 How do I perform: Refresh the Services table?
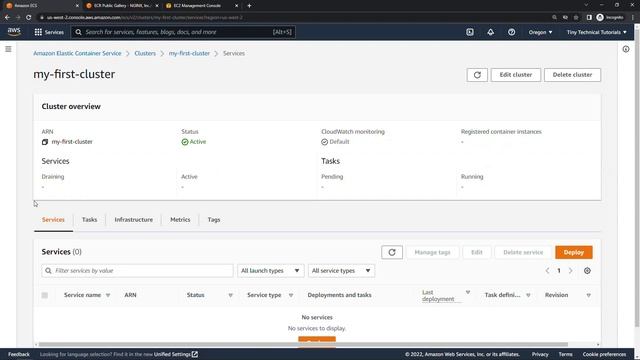[x=392, y=252]
